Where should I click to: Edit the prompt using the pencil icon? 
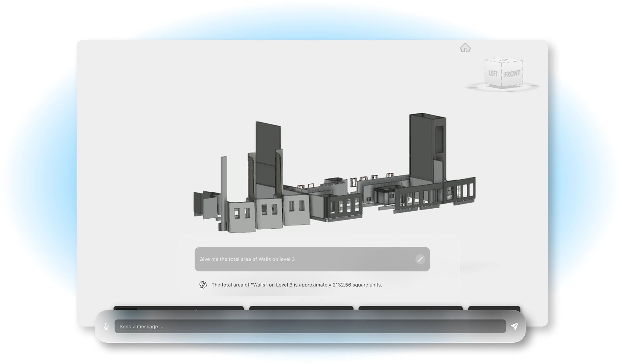(420, 259)
